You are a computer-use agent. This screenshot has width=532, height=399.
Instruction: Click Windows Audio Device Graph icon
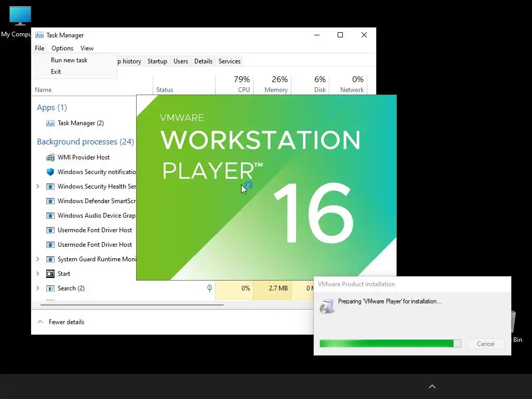(x=50, y=216)
